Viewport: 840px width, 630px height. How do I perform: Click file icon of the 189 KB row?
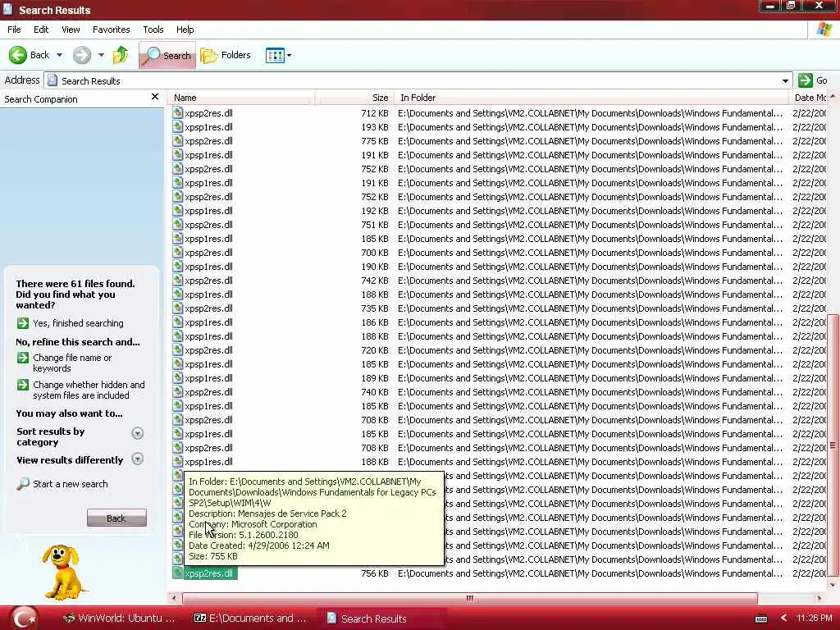(x=178, y=377)
